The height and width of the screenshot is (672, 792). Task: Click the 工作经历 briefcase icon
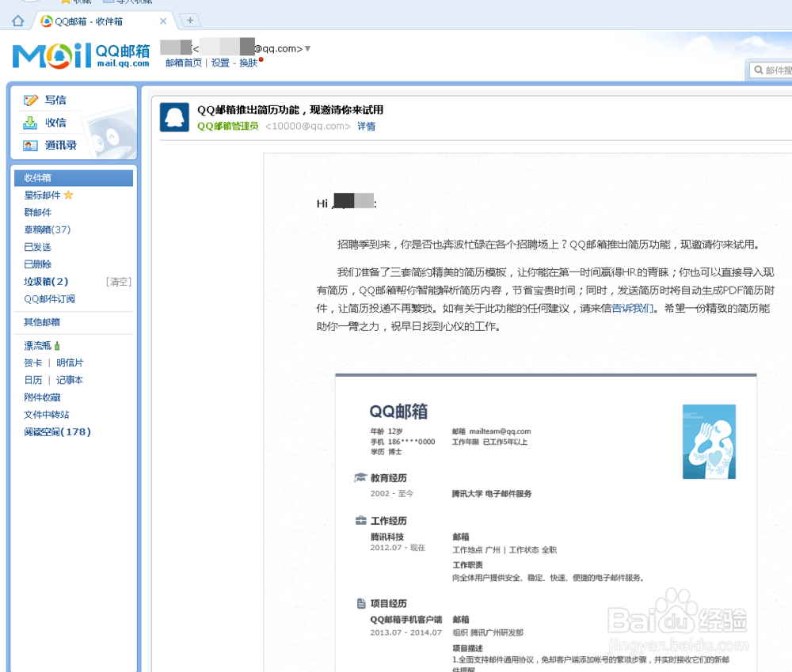click(x=360, y=521)
